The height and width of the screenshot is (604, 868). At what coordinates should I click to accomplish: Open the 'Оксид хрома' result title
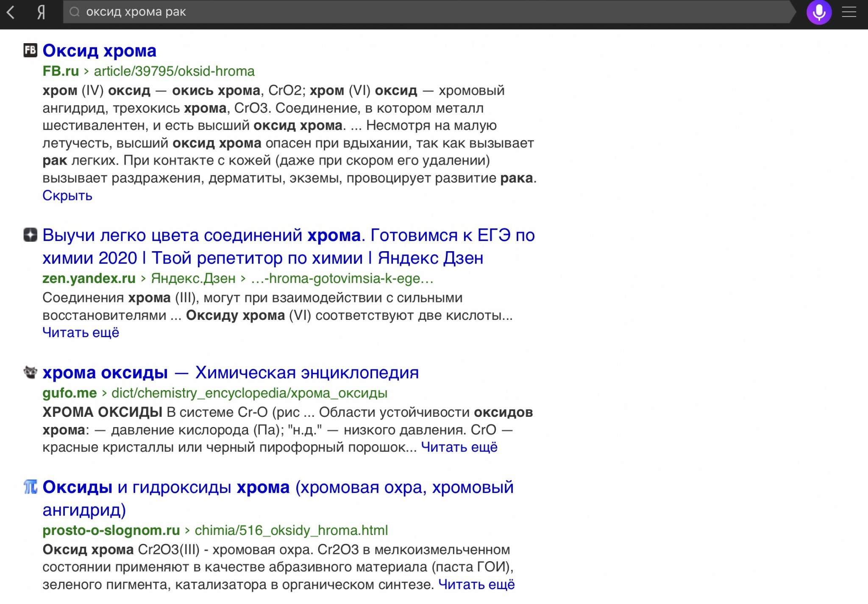point(100,50)
